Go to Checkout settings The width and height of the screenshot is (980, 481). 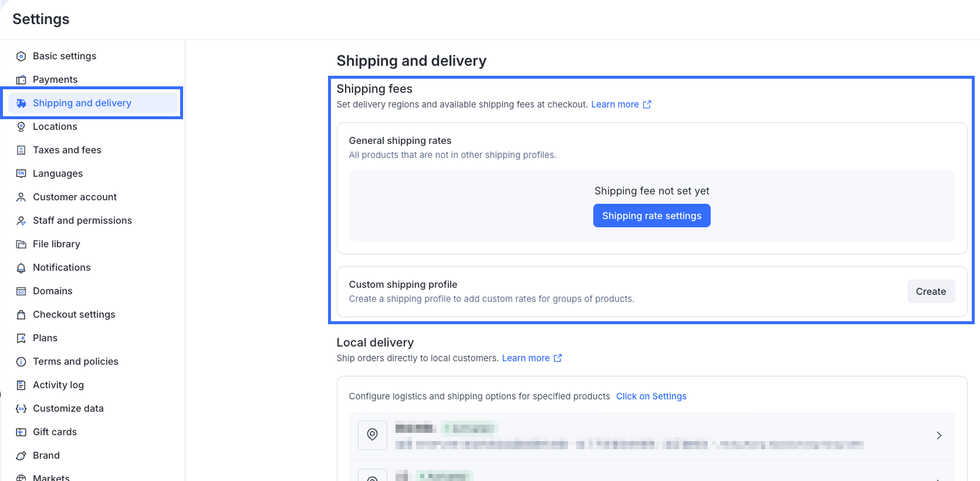coord(74,315)
